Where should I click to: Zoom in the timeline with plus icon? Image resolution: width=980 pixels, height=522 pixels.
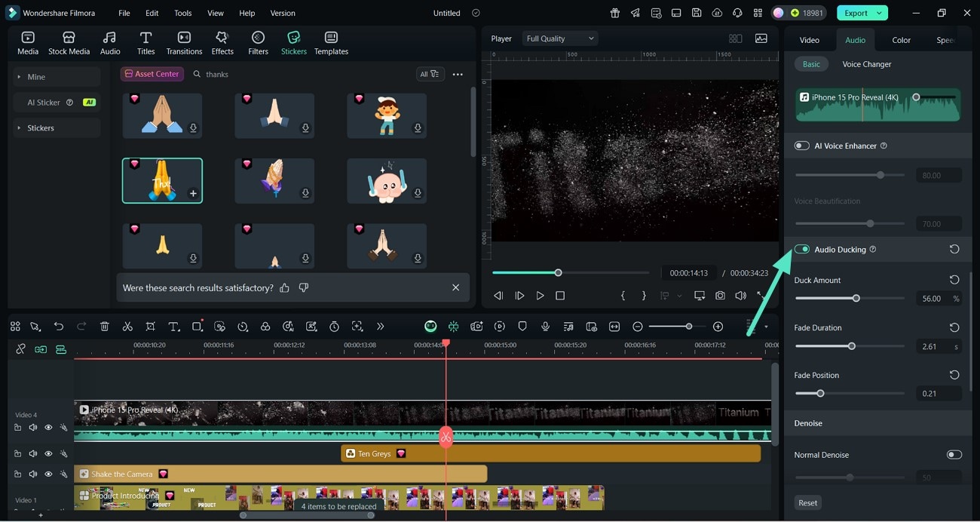pyautogui.click(x=718, y=327)
